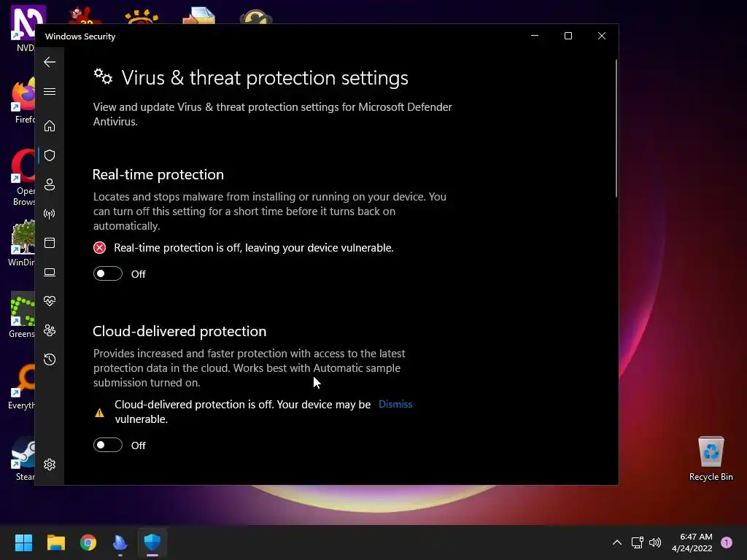Image resolution: width=747 pixels, height=560 pixels.
Task: Open Family options icon
Action: point(50,330)
